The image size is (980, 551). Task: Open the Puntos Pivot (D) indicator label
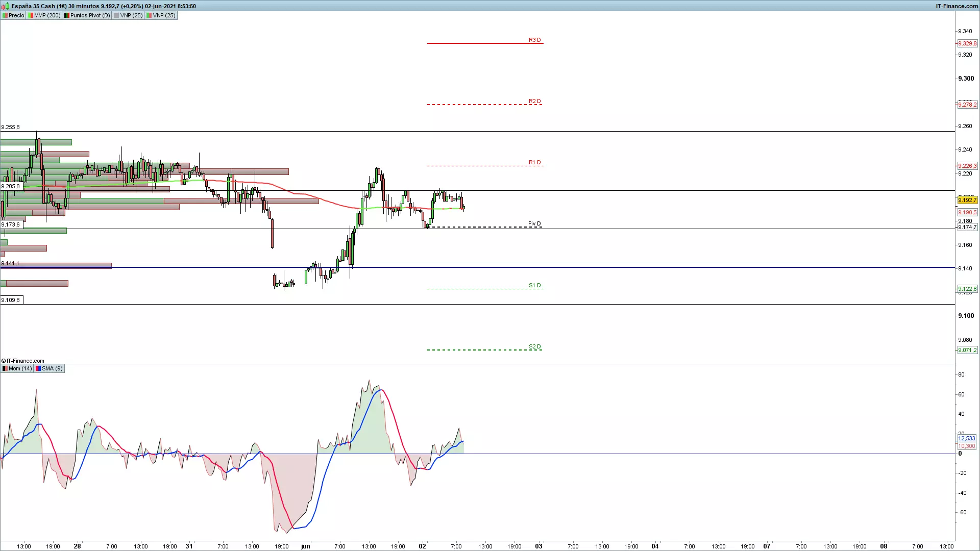(x=87, y=15)
